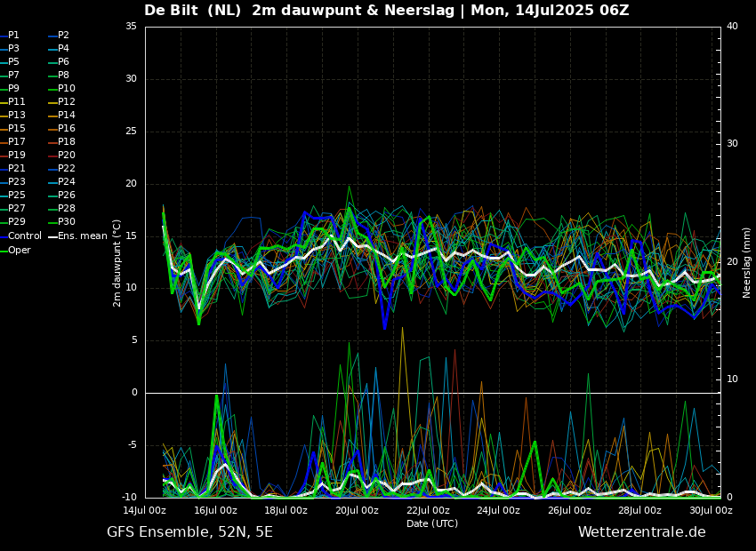
Task: Click the '16Jul 00z' date tick
Action: (215, 510)
